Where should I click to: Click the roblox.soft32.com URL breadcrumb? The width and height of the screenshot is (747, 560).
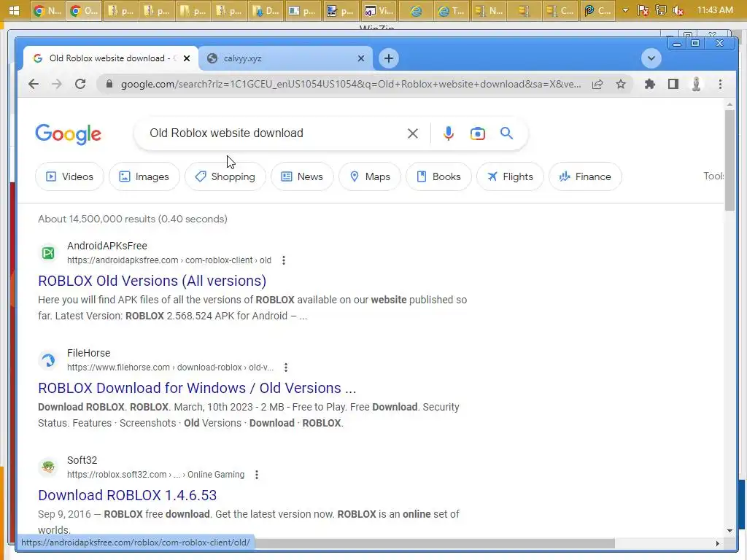point(156,475)
